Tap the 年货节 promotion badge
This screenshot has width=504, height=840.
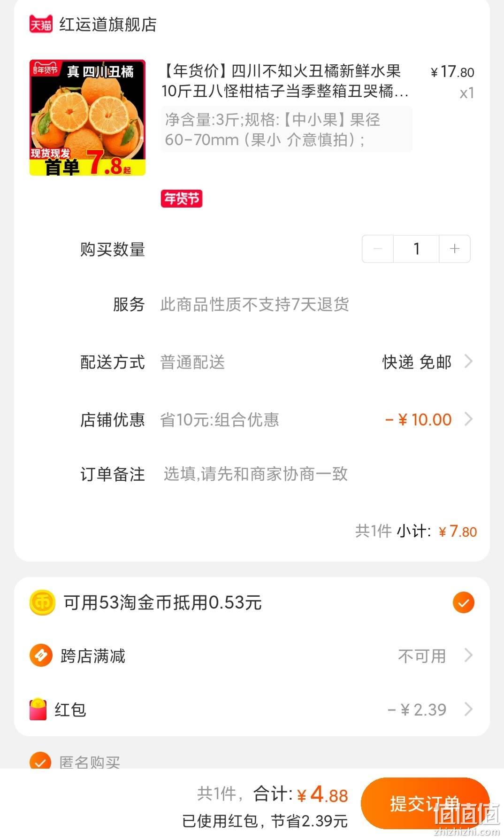182,199
